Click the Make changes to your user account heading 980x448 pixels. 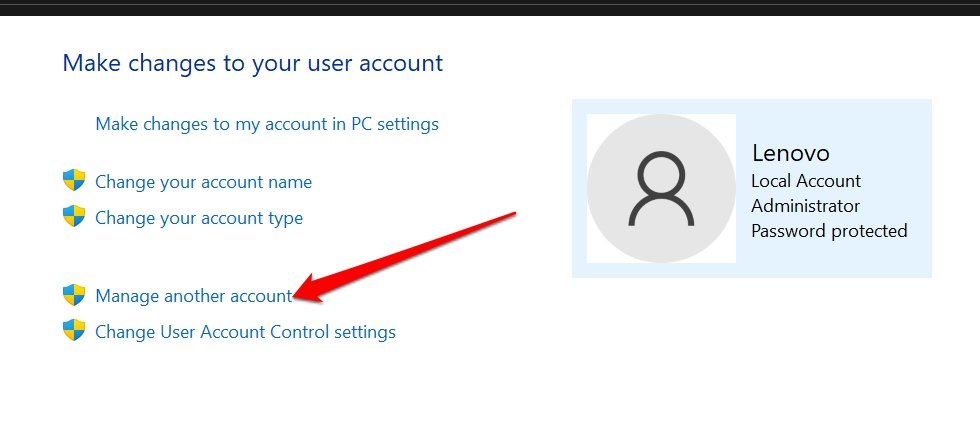pos(252,63)
